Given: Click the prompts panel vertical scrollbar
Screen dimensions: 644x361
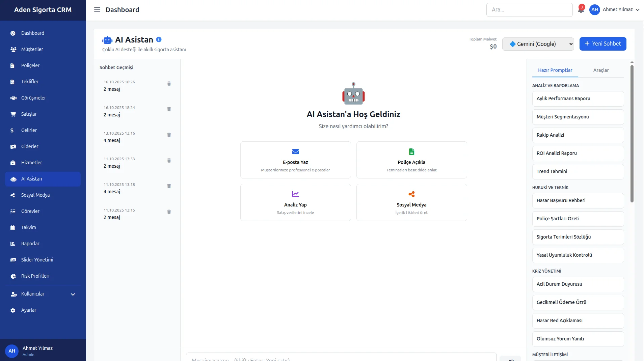Looking at the screenshot, I should click(x=632, y=135).
